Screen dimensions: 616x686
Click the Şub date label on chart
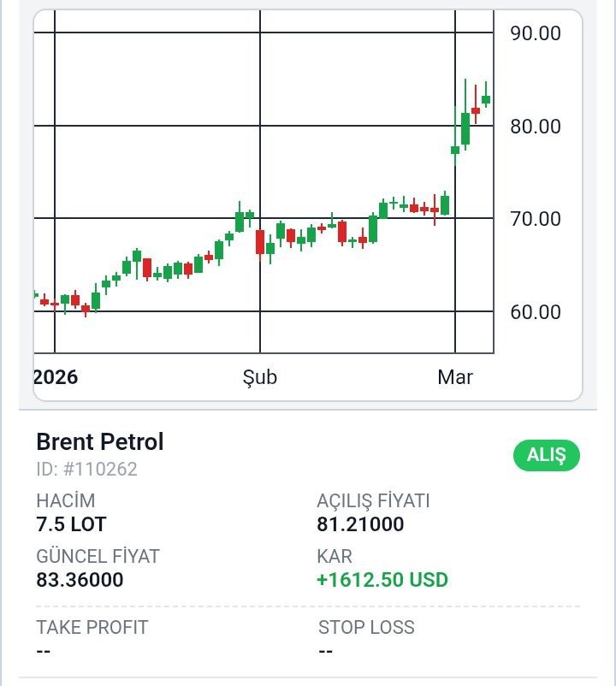259,377
